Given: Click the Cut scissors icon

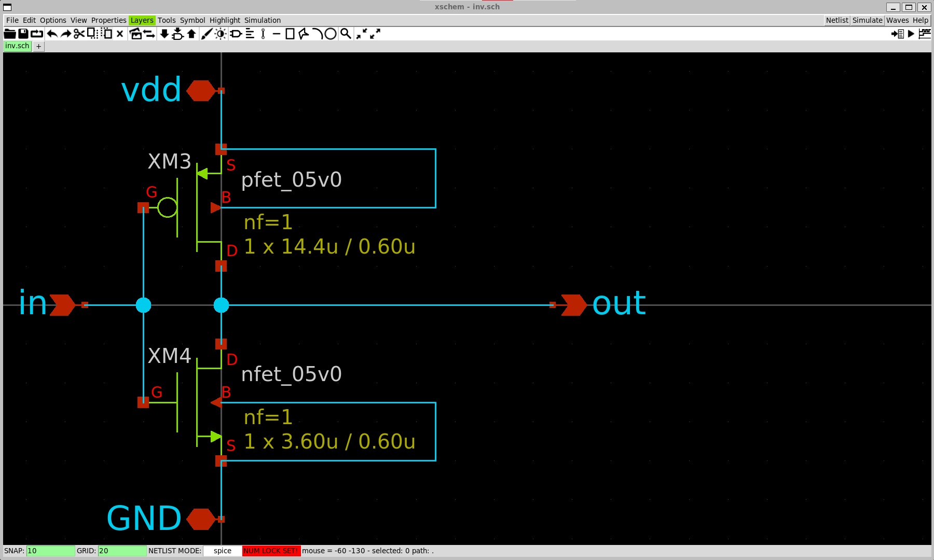Looking at the screenshot, I should click(x=79, y=34).
